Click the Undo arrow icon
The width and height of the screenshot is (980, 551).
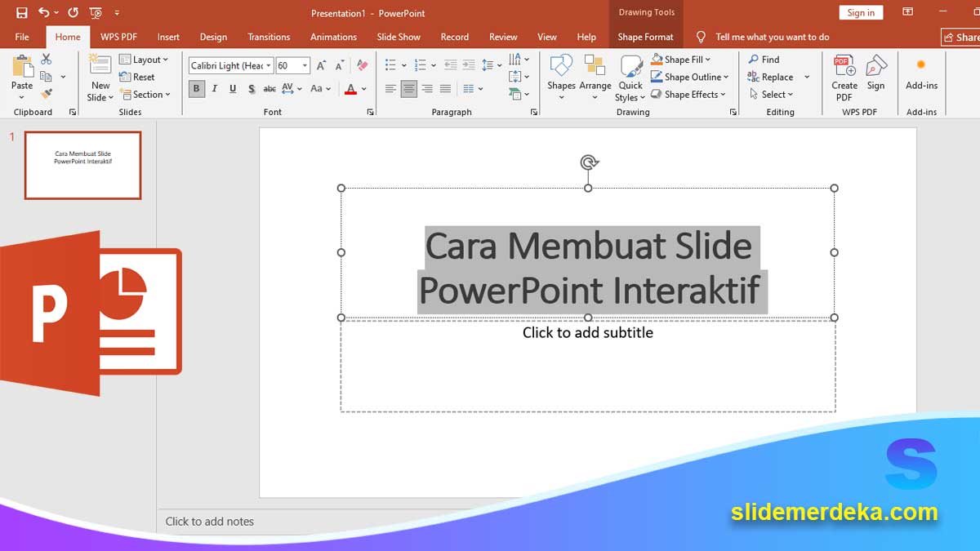(43, 12)
